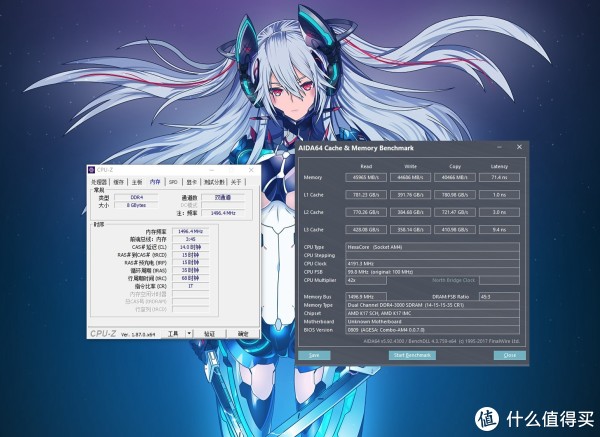Click the CPU Clock 4191.3 MHz field
The image size is (600, 437).
(432, 264)
